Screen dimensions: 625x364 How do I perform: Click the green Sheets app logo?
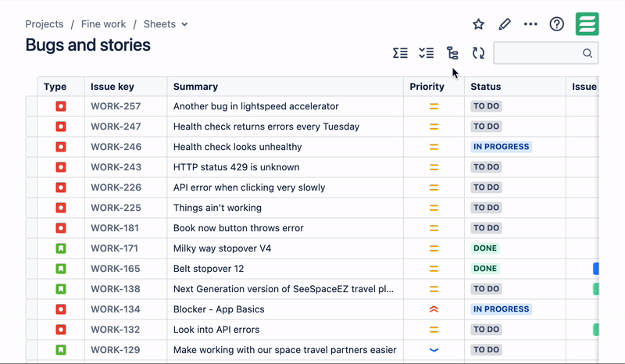[587, 24]
